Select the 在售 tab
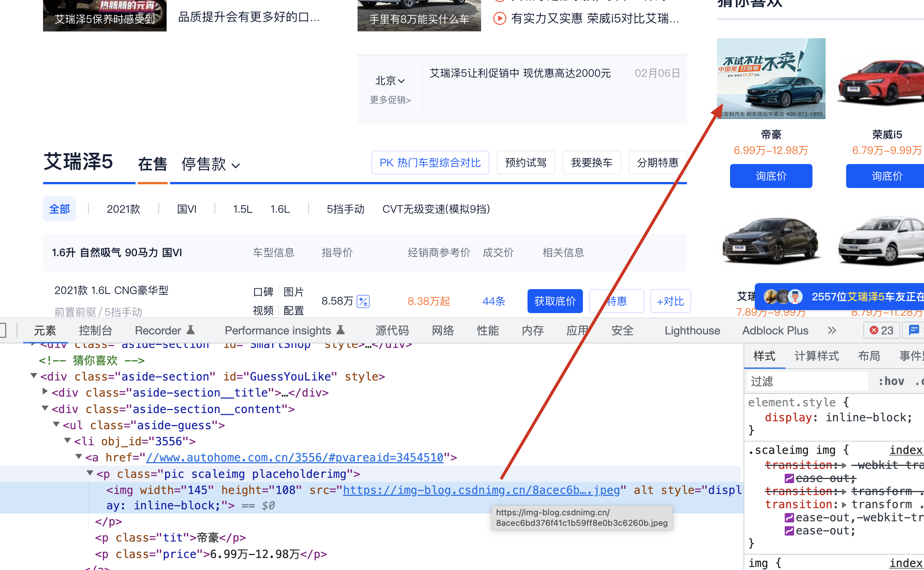The width and height of the screenshot is (924, 570). 152,164
